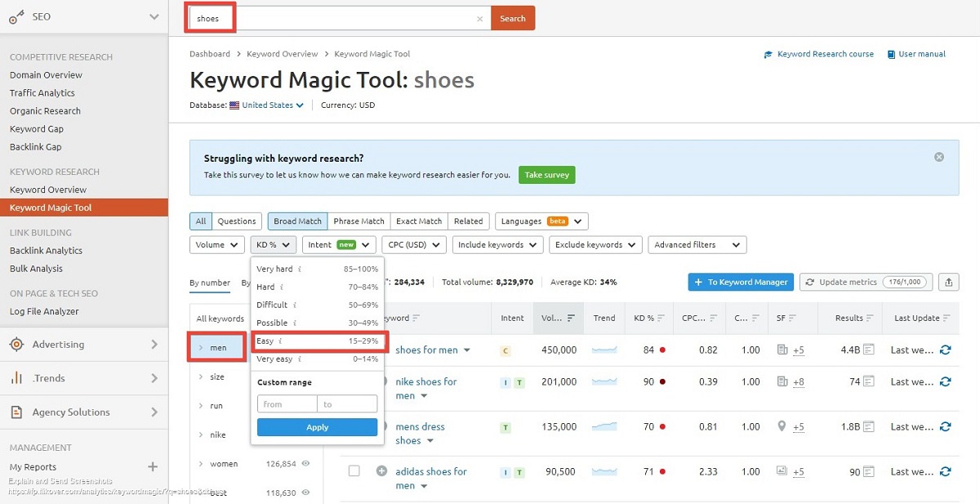
Task: Select checkbox for adidas shoes for men
Action: (354, 471)
